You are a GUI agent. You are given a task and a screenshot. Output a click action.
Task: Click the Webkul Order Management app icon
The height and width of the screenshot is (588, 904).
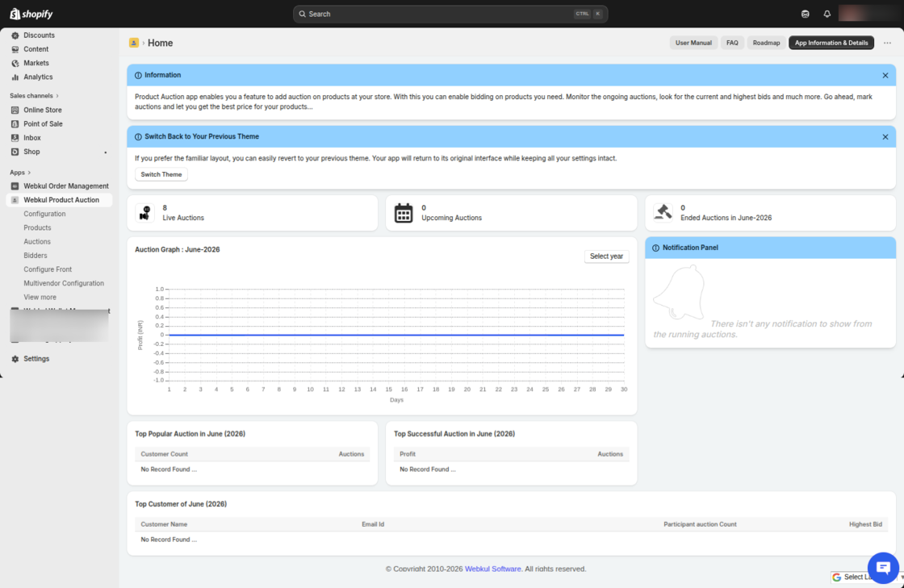click(x=15, y=186)
